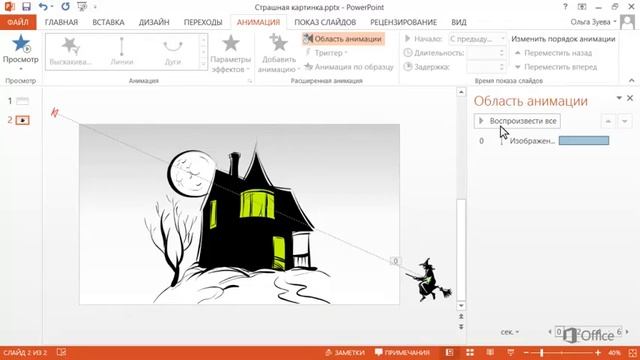This screenshot has width=640, height=360.
Task: Select slide 2 thumbnail
Action: [x=22, y=120]
